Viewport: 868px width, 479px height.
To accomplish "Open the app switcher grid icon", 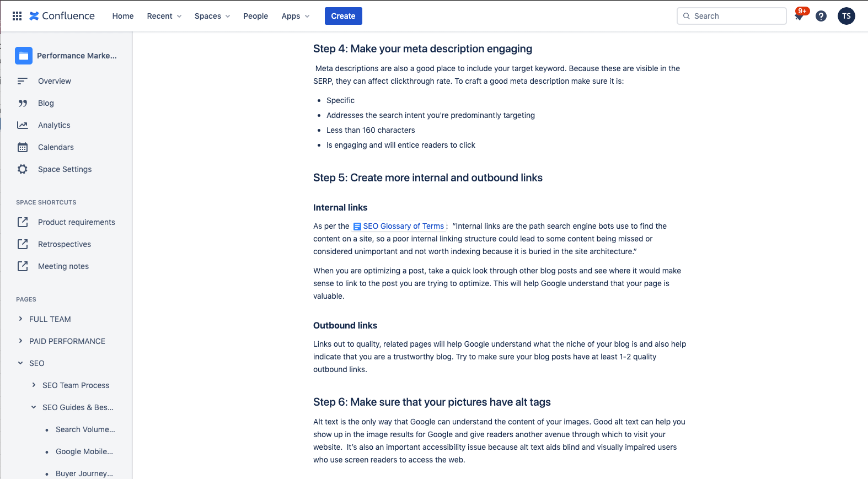I will click(x=17, y=15).
